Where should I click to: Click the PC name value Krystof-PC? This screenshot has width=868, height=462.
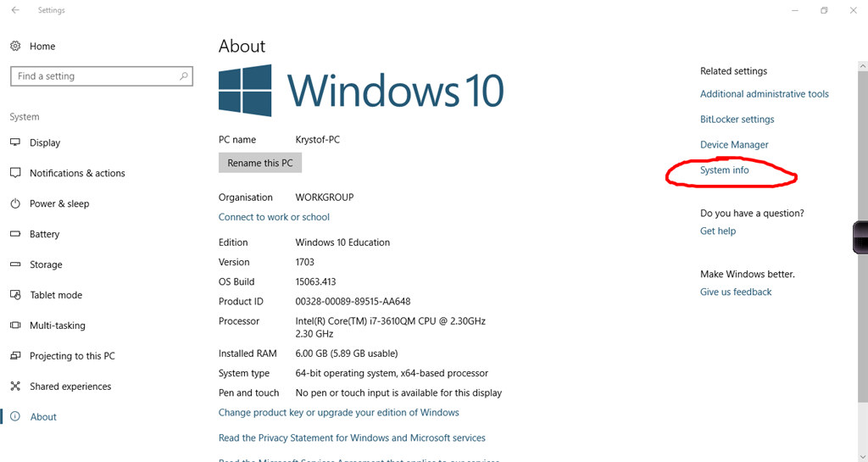pyautogui.click(x=318, y=139)
